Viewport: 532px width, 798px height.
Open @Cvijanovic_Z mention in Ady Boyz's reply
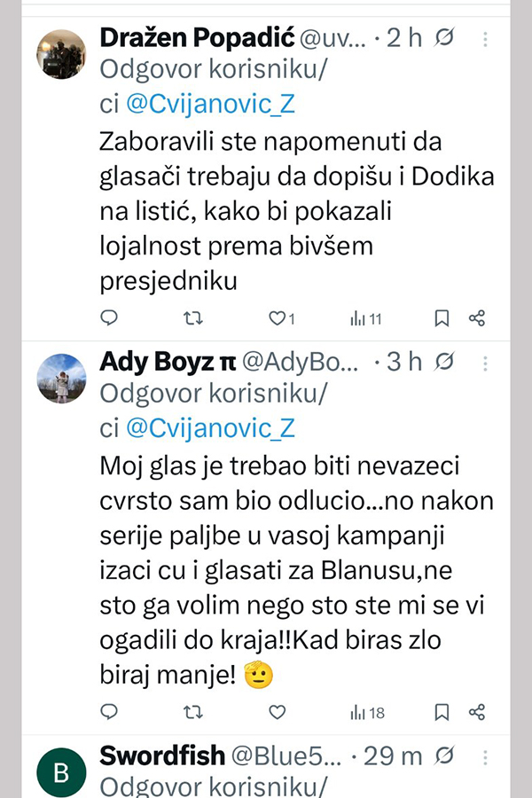click(x=209, y=428)
